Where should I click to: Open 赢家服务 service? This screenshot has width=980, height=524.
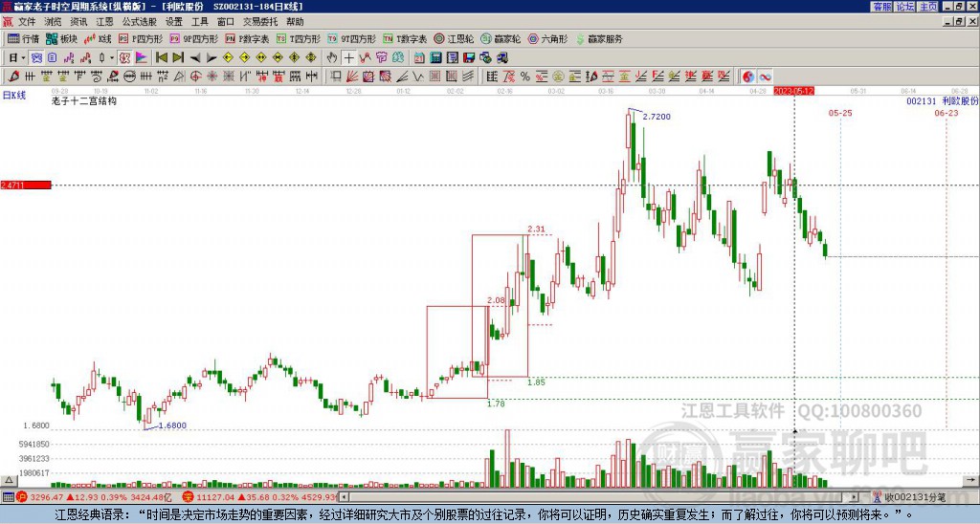[599, 38]
